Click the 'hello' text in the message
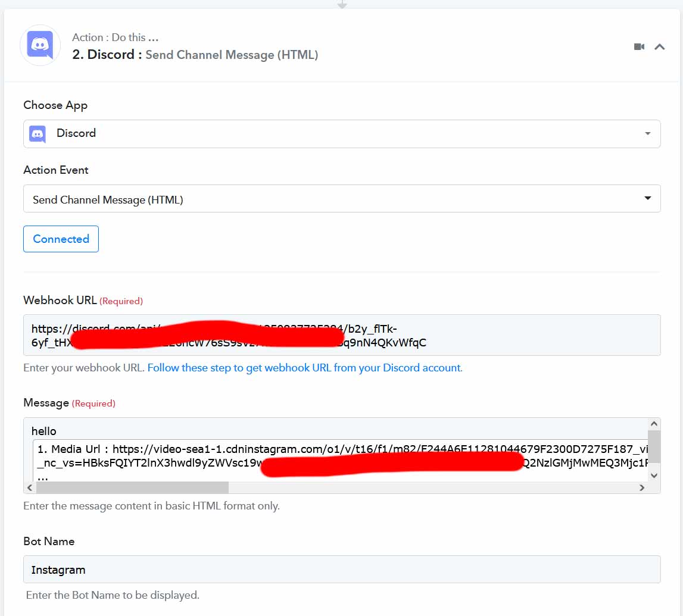This screenshot has width=683, height=616. 43,431
